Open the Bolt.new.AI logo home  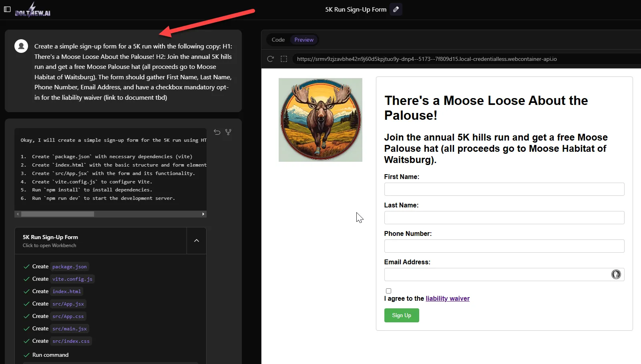33,10
